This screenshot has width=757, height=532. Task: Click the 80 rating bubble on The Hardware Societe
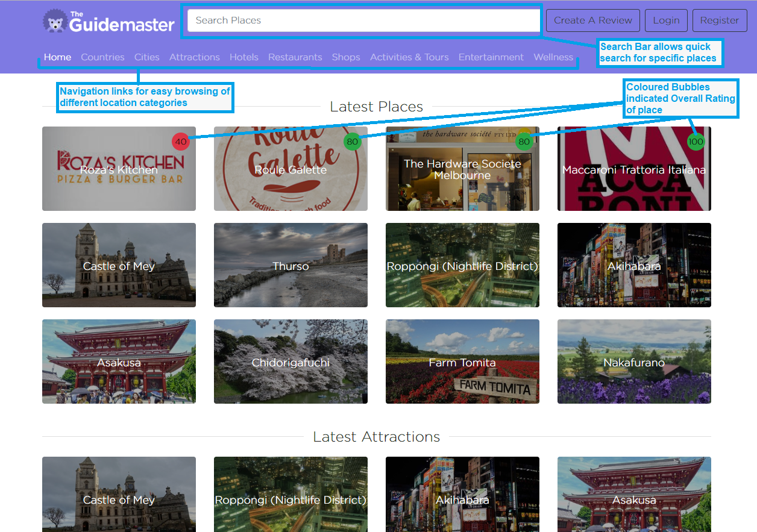pyautogui.click(x=524, y=142)
